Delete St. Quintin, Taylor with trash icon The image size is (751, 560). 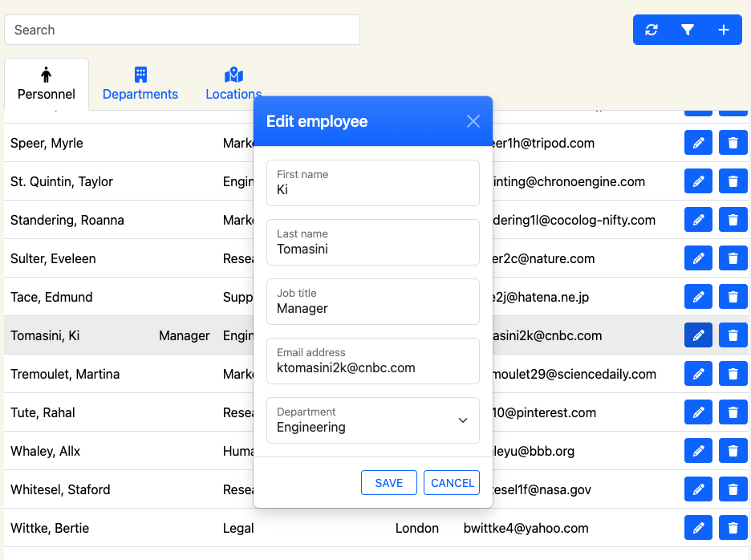733,181
